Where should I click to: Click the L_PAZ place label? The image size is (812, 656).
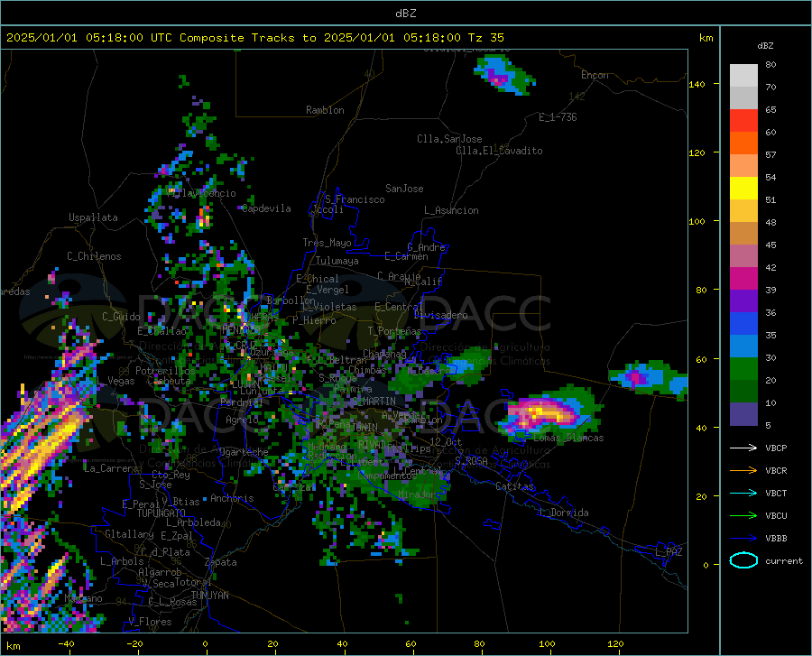669,552
